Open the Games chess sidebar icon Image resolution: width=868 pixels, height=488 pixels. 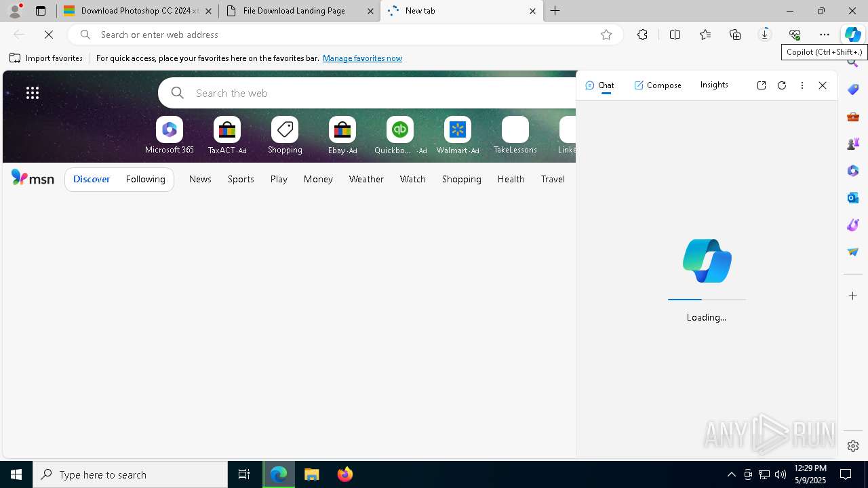[853, 144]
